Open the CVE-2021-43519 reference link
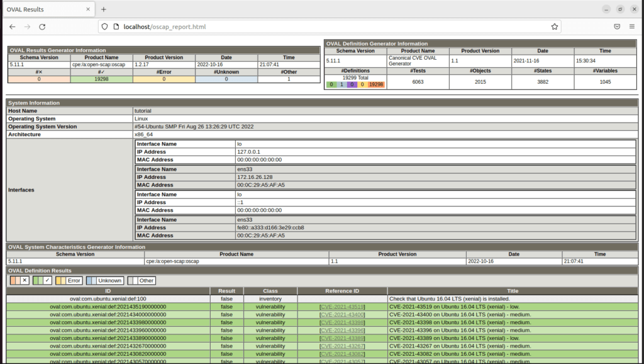644x364 pixels. coord(342,307)
